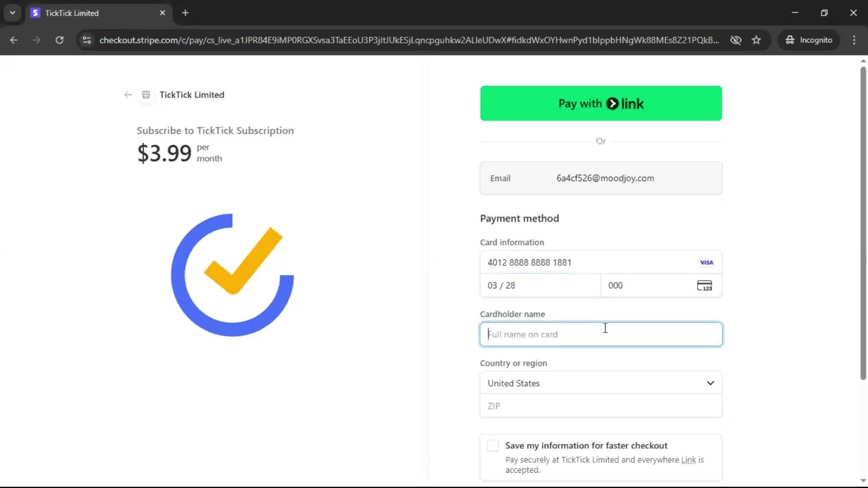Click the Incognito profile button
Viewport: 868px width, 488px height.
tap(809, 40)
